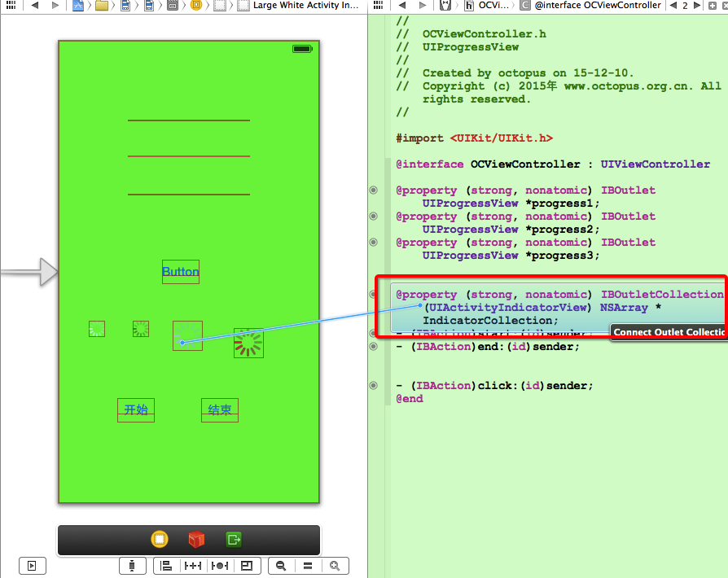Image resolution: width=728 pixels, height=578 pixels.
Task: Select the bottom progress view on canvas
Action: (x=189, y=194)
